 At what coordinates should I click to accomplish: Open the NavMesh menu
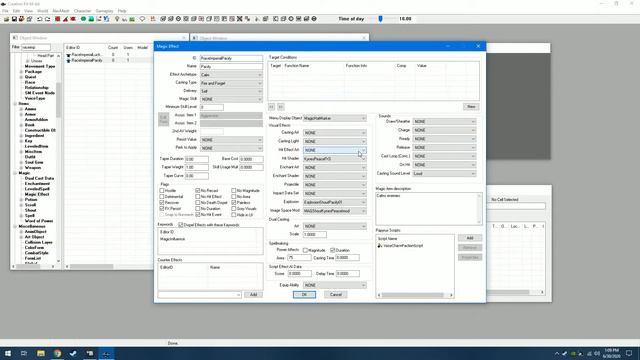pyautogui.click(x=61, y=11)
